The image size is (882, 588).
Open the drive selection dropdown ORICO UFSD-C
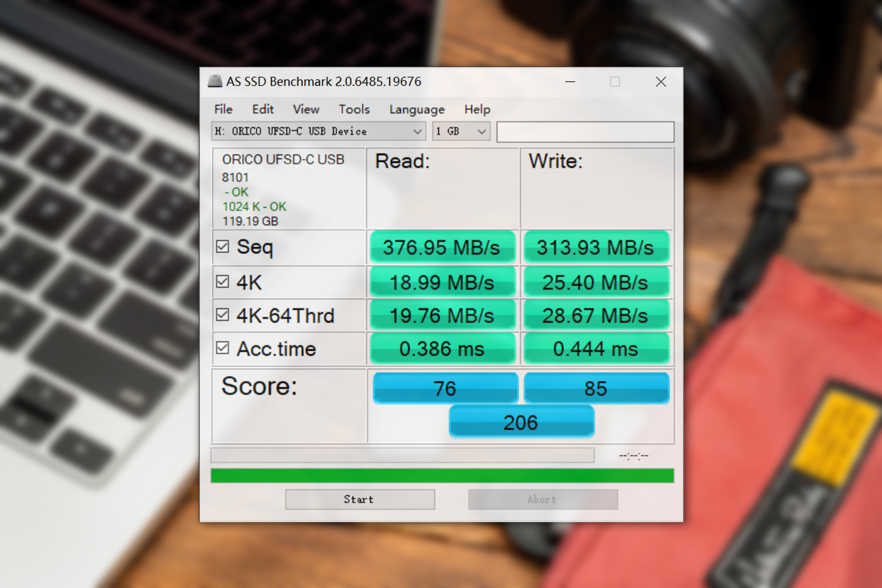[319, 131]
